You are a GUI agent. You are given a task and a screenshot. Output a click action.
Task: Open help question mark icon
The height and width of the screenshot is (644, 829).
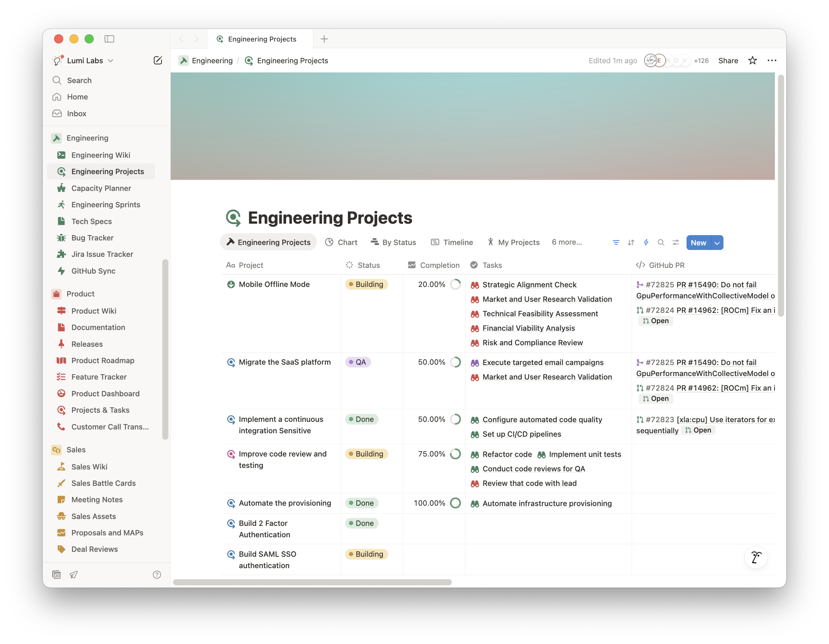point(157,575)
